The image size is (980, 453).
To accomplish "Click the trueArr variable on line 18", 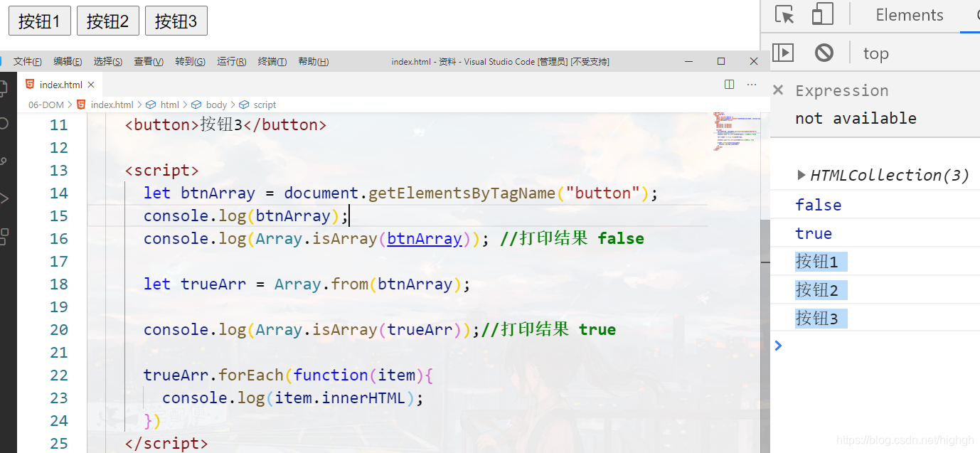I will [x=213, y=284].
